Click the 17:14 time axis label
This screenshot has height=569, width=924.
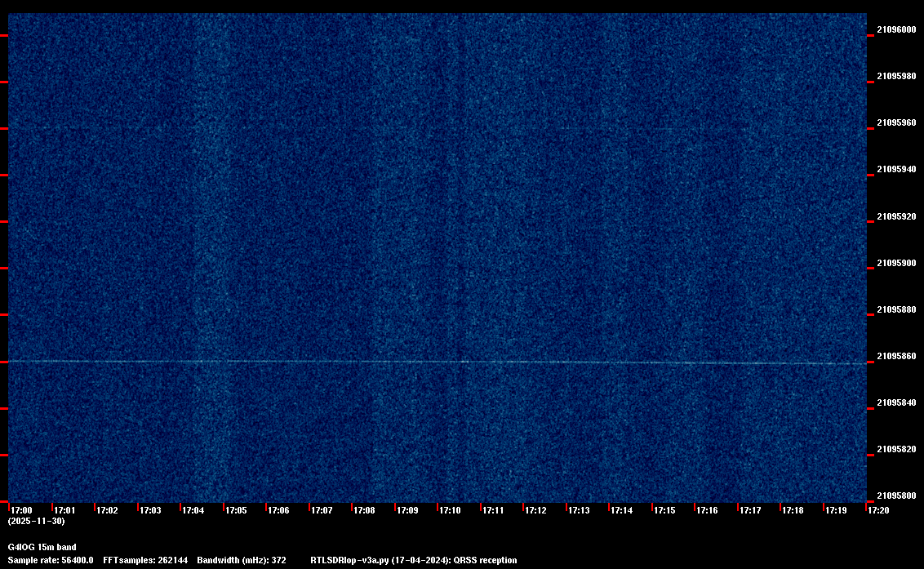(622, 510)
